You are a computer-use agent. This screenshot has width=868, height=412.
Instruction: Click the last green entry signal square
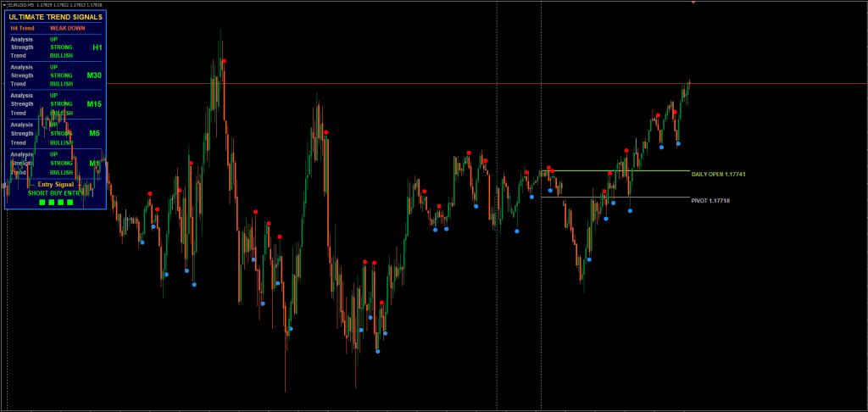click(x=70, y=203)
